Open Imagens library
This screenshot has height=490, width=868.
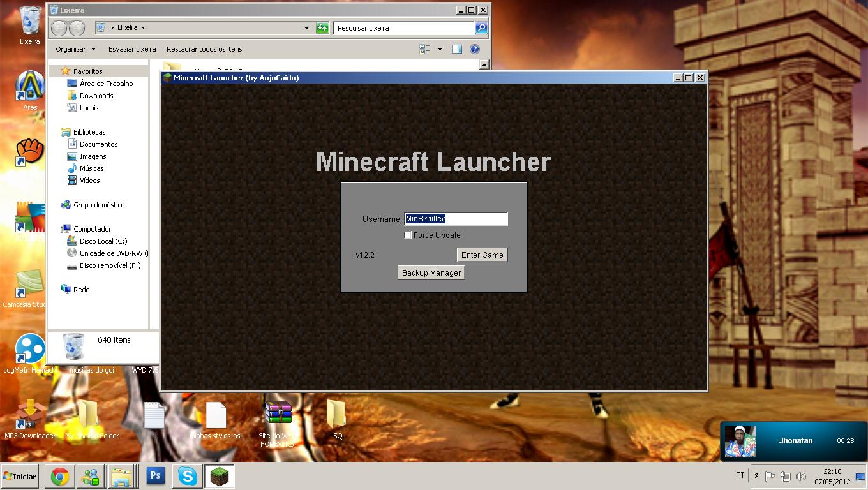(x=93, y=156)
